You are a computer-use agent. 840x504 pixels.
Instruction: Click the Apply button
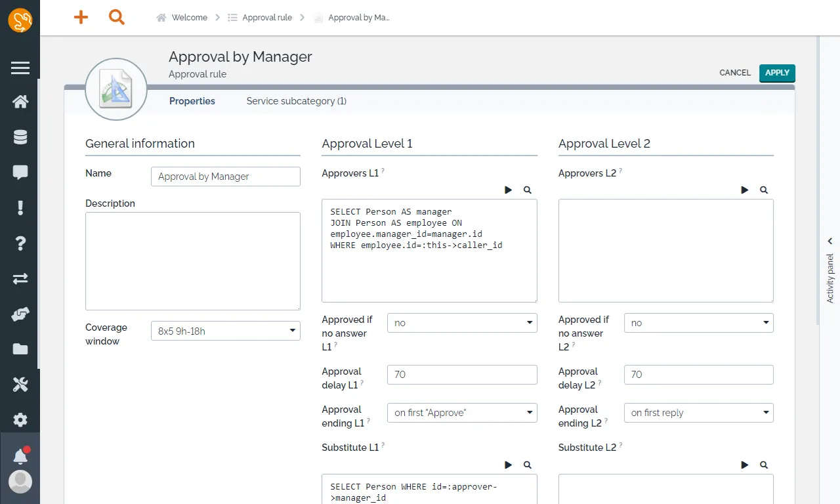(777, 73)
